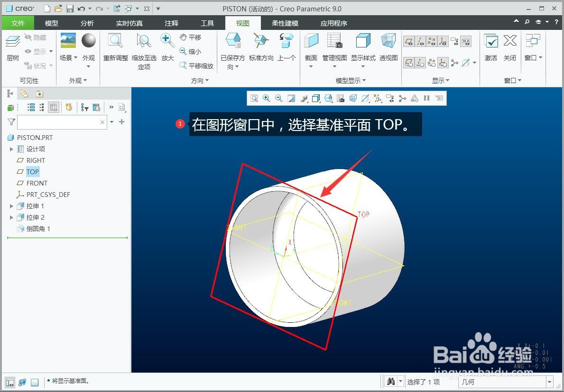Expand the 拉伸 1 feature
The height and width of the screenshot is (392, 564).
[11, 206]
